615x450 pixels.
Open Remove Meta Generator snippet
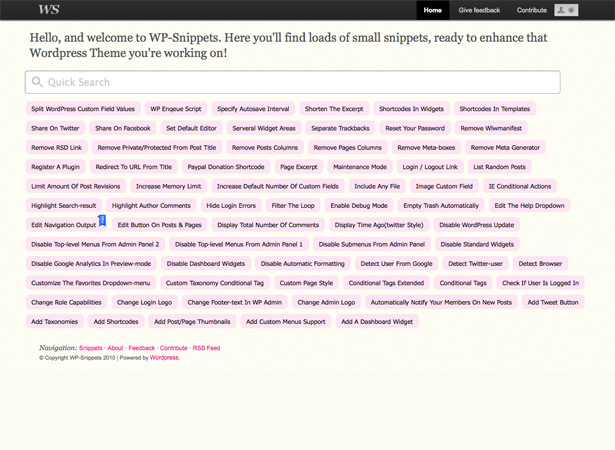point(505,147)
